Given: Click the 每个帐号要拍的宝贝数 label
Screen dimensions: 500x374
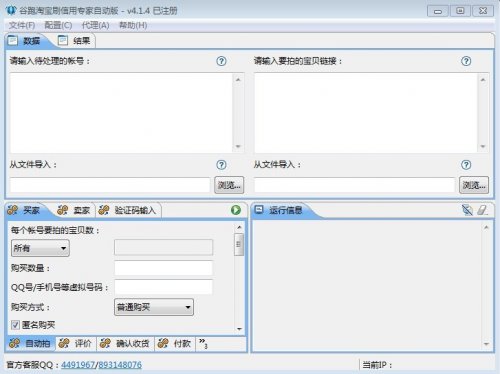Looking at the screenshot, I should (55, 230).
